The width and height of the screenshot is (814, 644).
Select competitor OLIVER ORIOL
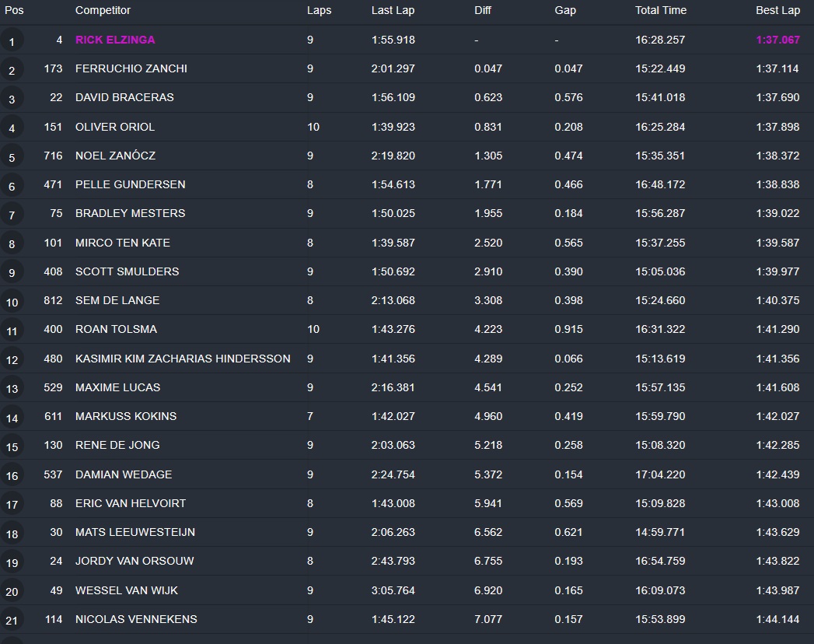pyautogui.click(x=114, y=127)
